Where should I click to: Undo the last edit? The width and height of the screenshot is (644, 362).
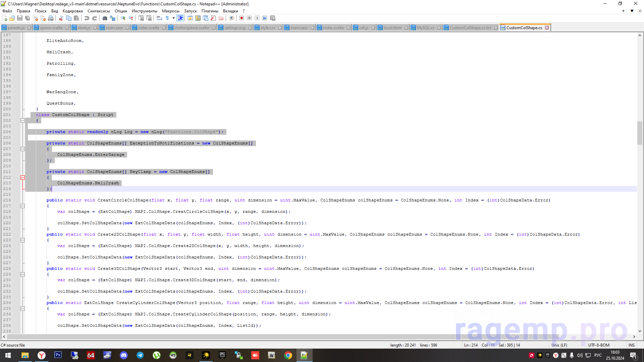(87, 18)
